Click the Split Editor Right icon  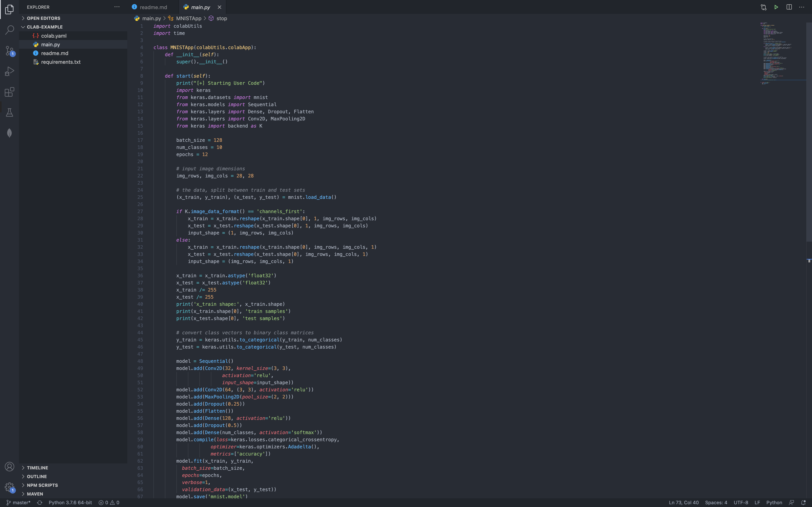pos(789,7)
